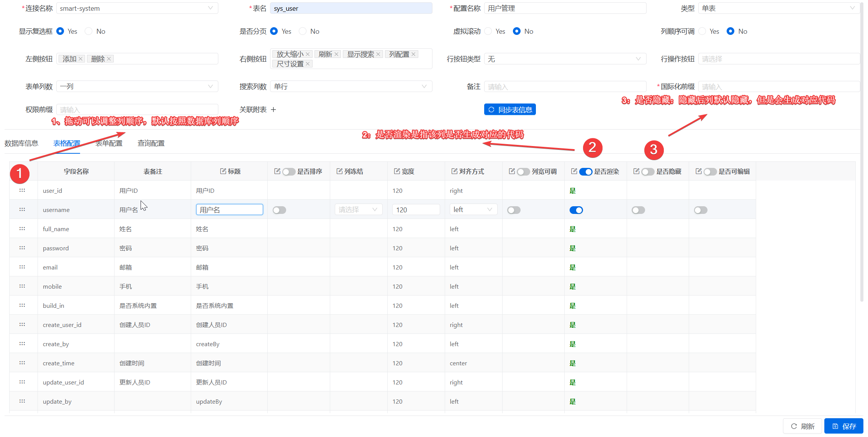Click the edit icon beside 对齐方式 header
Viewport: 868px width, 437px height.
click(454, 171)
